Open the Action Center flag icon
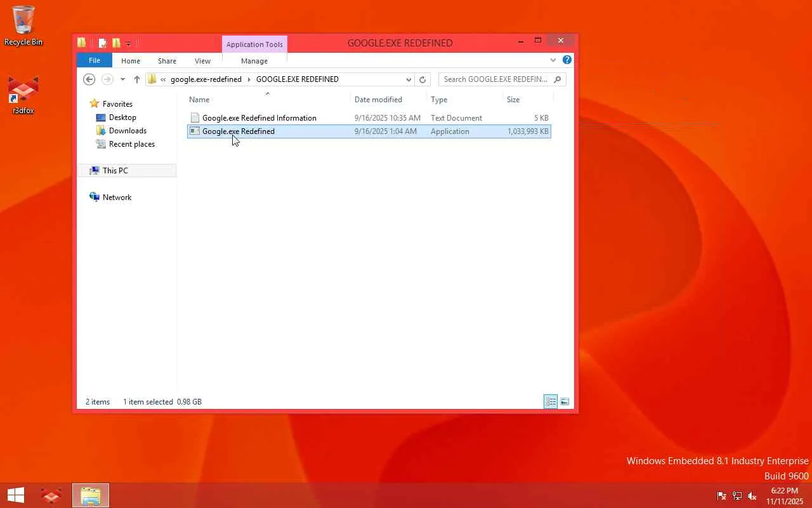The width and height of the screenshot is (812, 508). pos(721,496)
